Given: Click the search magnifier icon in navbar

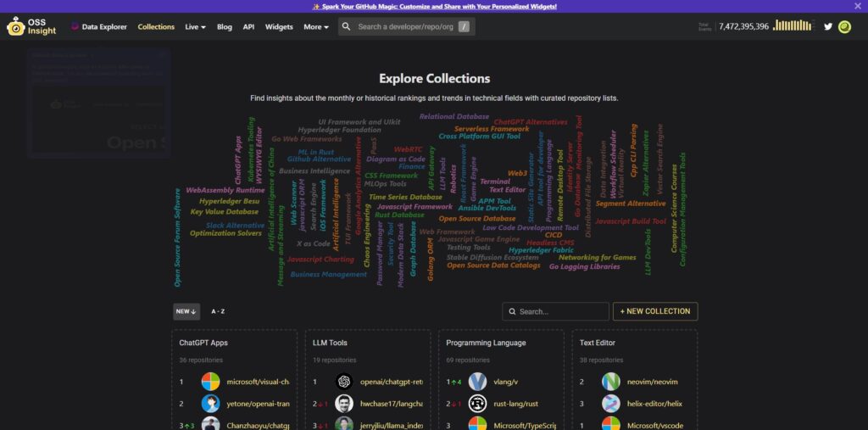Looking at the screenshot, I should click(x=347, y=26).
